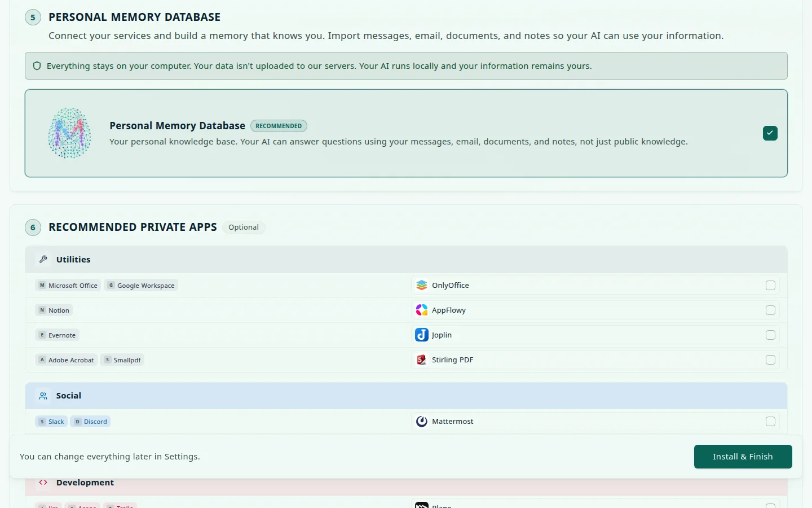Click the Mattermost app icon
The width and height of the screenshot is (812, 508).
pyautogui.click(x=422, y=422)
